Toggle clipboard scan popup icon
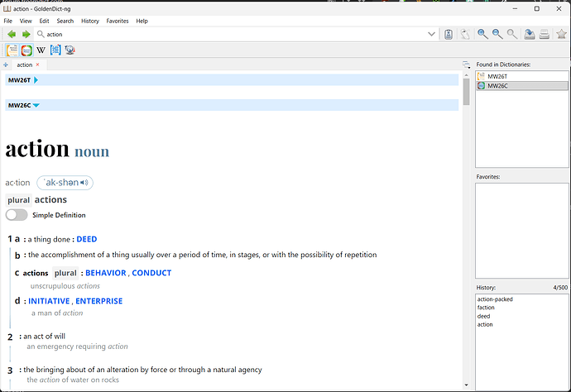 coord(449,34)
